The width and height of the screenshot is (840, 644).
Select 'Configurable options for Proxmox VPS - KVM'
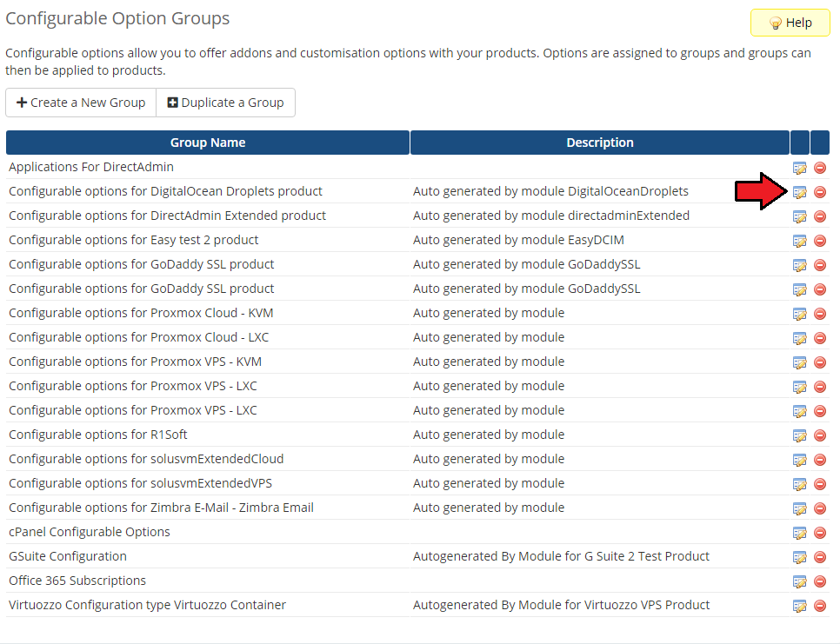(135, 362)
